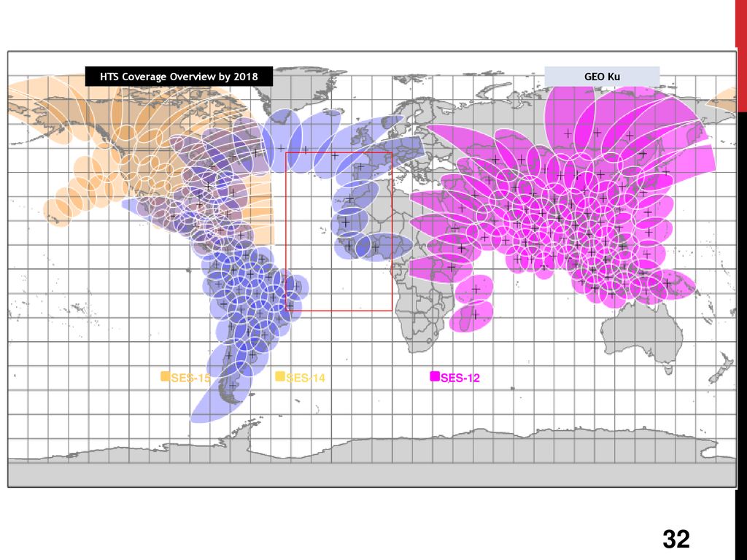The height and width of the screenshot is (560, 747).
Task: Click the 'GEO Ku' label box
Action: click(602, 77)
